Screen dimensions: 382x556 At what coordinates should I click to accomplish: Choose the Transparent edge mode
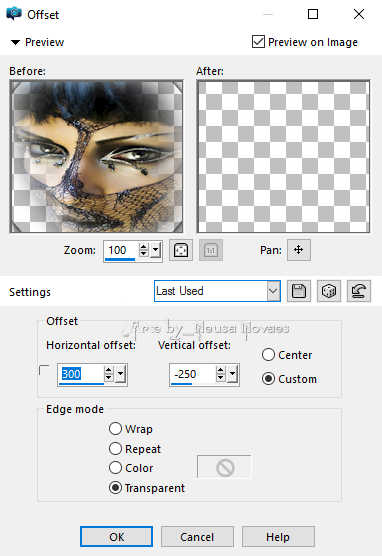pos(115,488)
